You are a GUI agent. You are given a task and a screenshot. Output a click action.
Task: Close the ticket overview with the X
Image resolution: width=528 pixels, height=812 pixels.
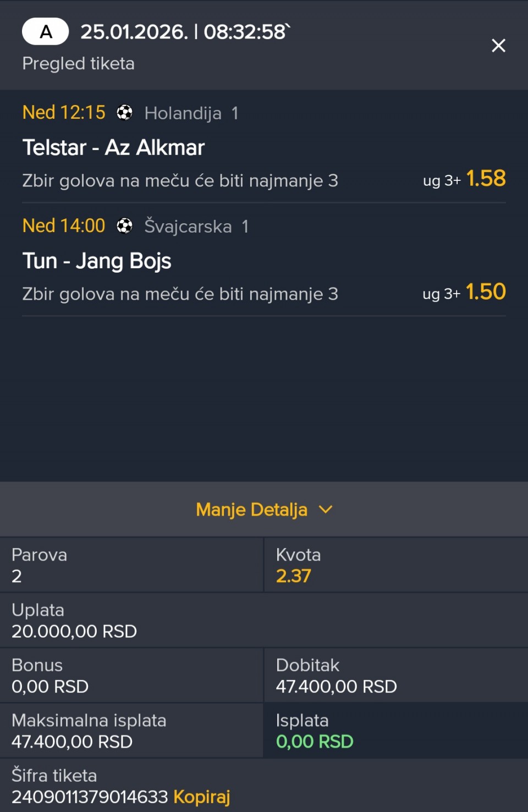click(498, 46)
